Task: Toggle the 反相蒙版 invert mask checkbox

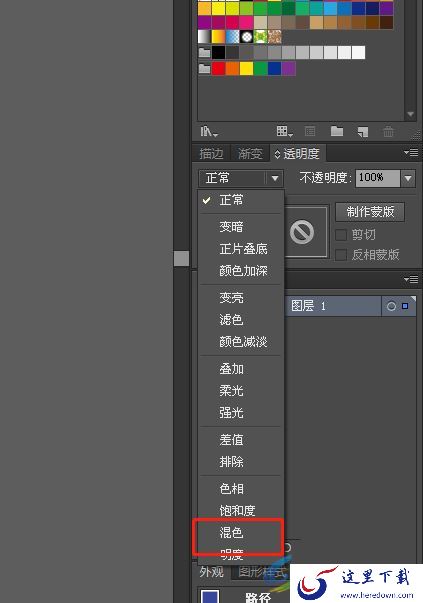Action: click(x=341, y=255)
